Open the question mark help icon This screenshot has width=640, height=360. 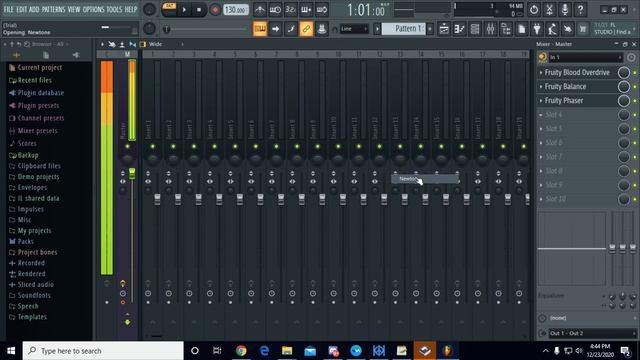pos(580,9)
